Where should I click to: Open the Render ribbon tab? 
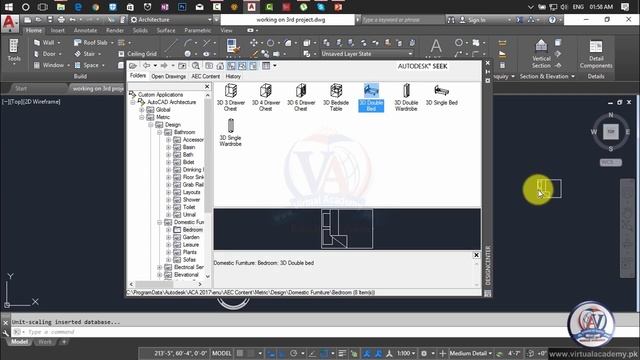pyautogui.click(x=115, y=30)
